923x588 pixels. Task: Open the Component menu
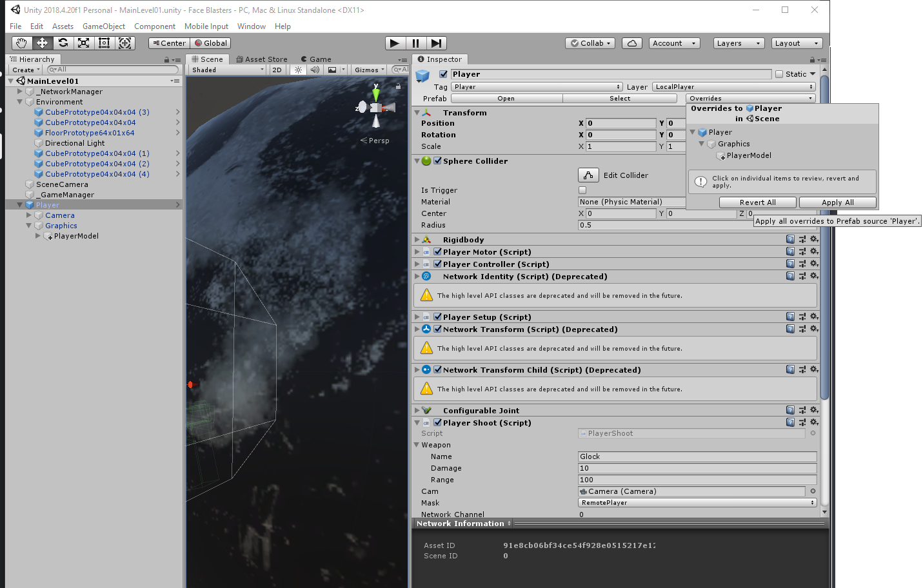click(155, 26)
